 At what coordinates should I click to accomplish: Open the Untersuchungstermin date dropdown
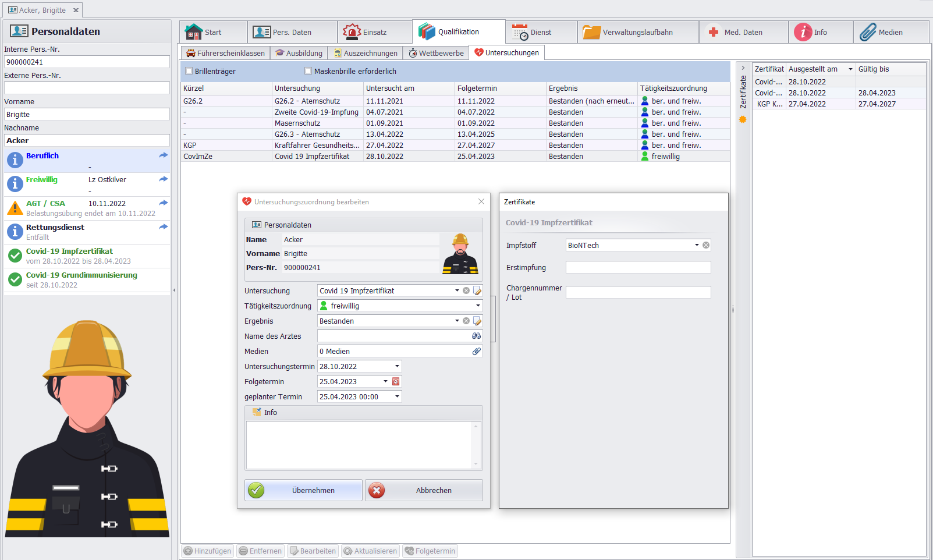tap(397, 366)
